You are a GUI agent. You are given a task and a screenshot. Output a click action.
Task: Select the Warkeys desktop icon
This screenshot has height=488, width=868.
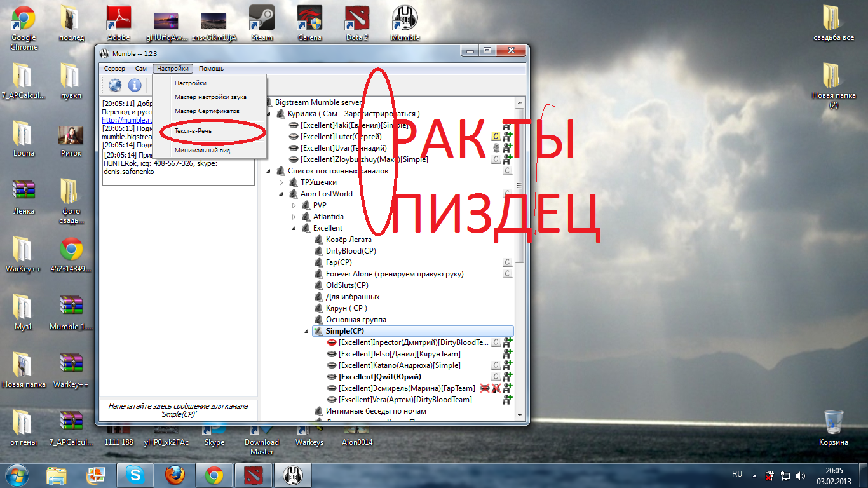(x=309, y=437)
